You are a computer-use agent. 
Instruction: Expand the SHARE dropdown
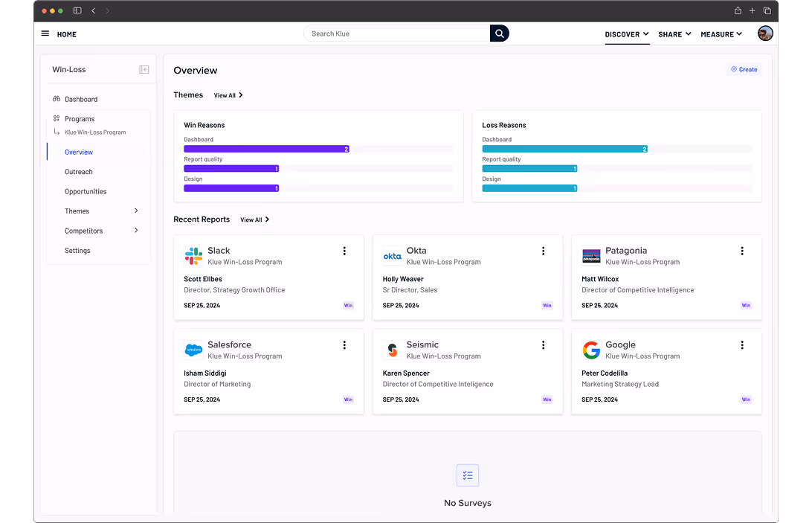tap(674, 34)
